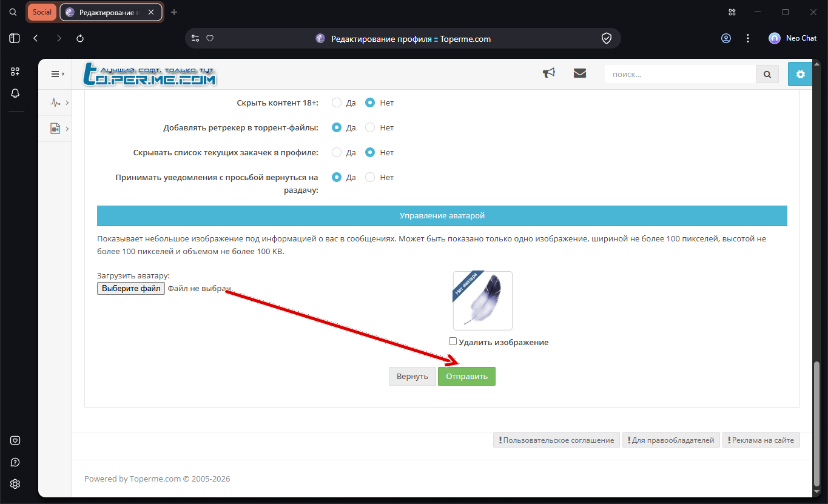Select 'Нет' for Принимать уведомления

tap(370, 178)
